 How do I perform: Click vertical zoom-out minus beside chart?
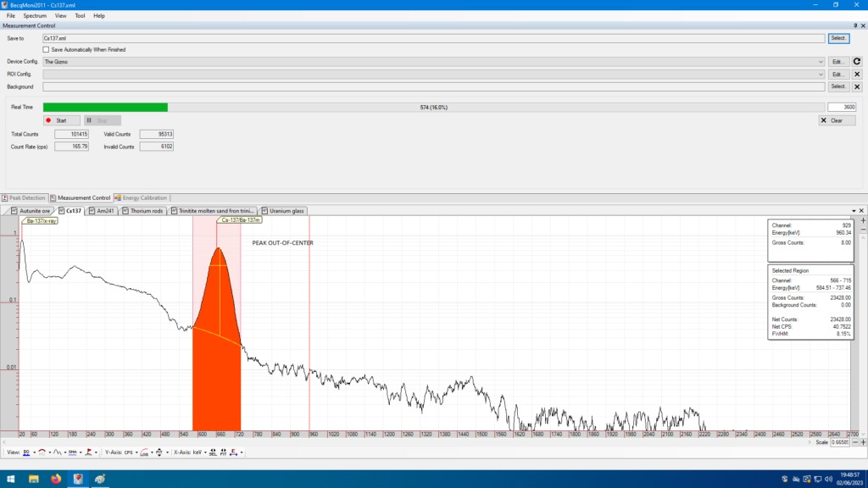tap(863, 230)
